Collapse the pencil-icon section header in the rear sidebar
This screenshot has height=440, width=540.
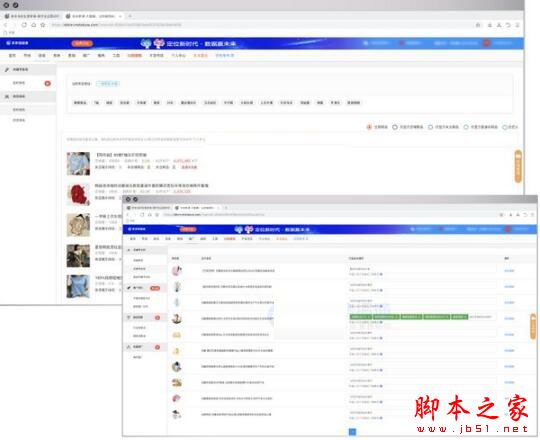[x=28, y=70]
